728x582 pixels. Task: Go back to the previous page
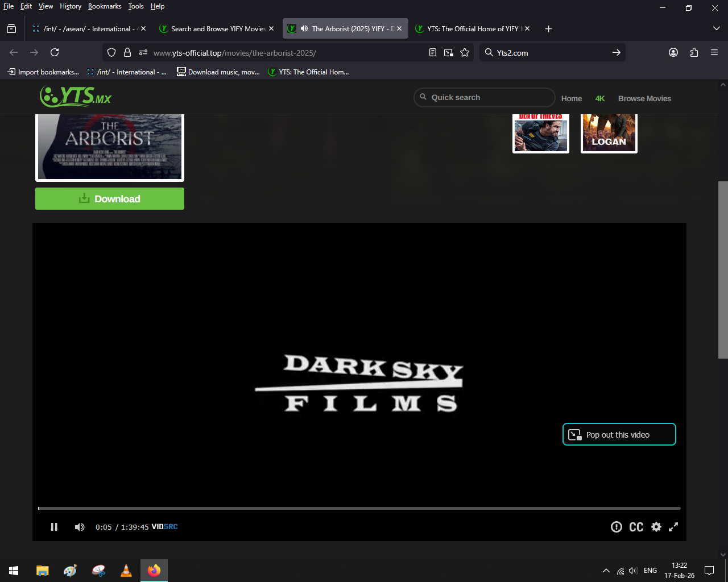(14, 52)
